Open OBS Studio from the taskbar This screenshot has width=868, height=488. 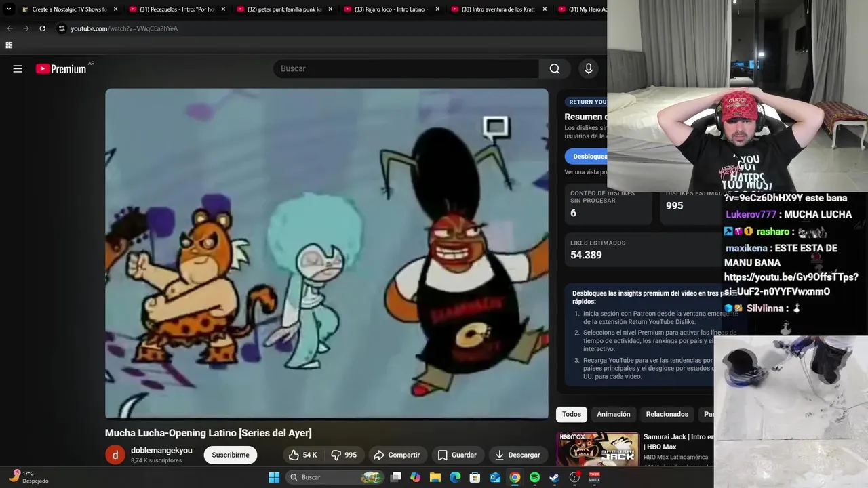[x=574, y=477]
